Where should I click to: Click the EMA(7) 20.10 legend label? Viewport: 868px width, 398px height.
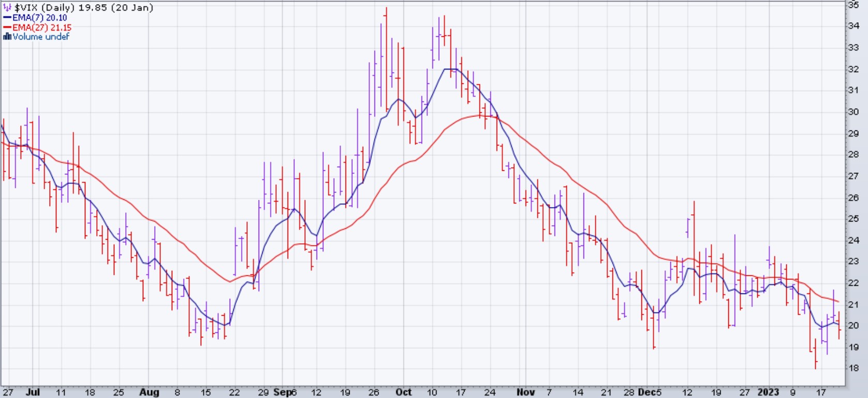tap(40, 18)
